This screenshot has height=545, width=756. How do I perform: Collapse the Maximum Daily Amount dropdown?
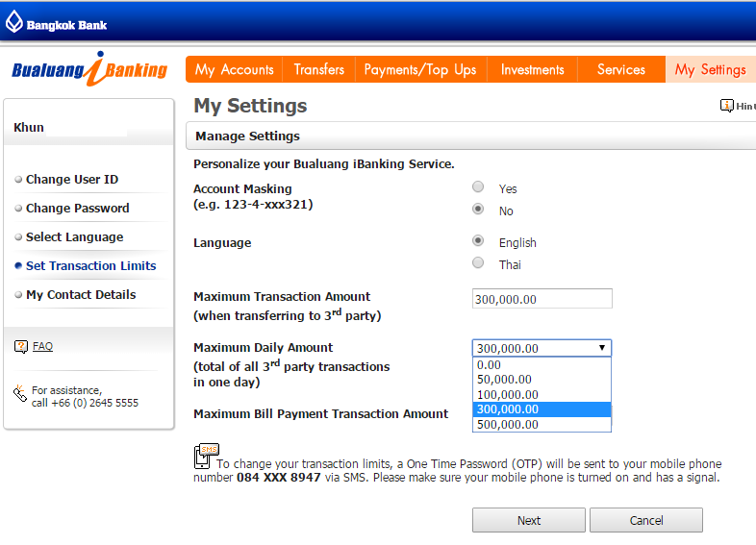point(542,348)
